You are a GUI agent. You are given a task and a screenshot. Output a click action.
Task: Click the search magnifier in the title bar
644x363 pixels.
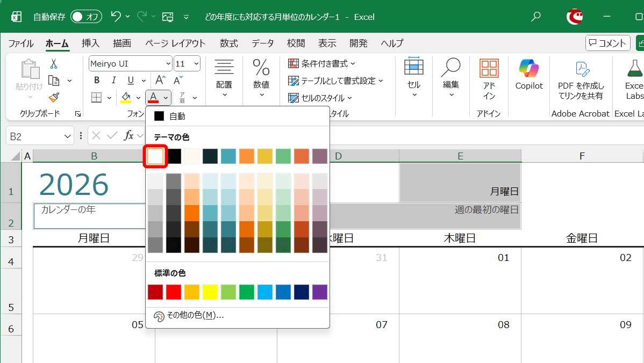pos(535,17)
